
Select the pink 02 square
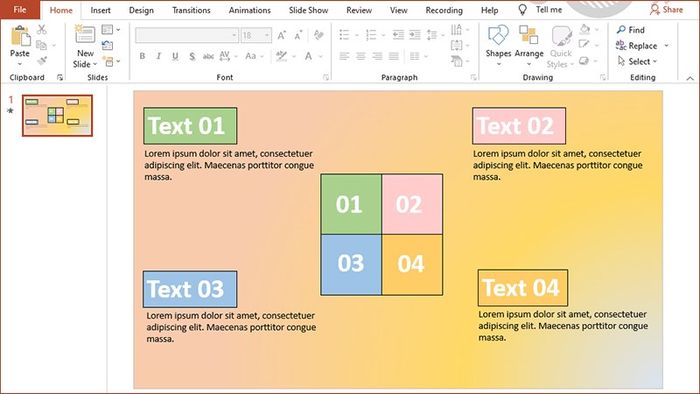412,204
